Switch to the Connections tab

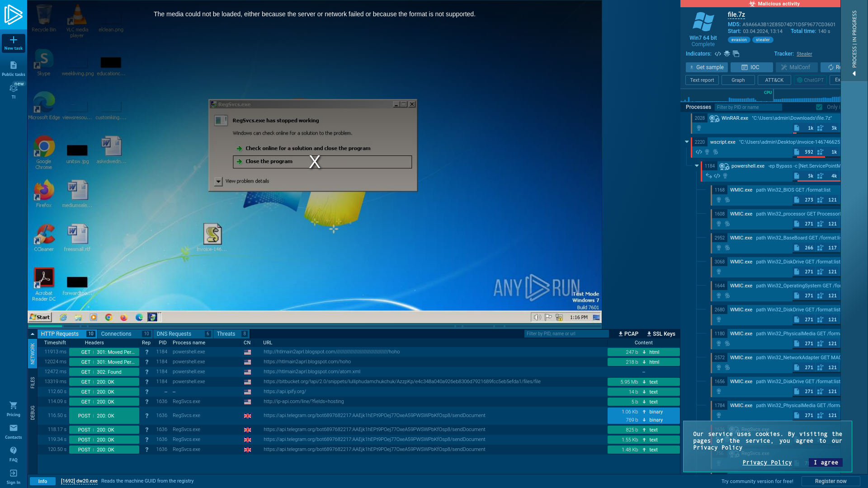pyautogui.click(x=125, y=334)
